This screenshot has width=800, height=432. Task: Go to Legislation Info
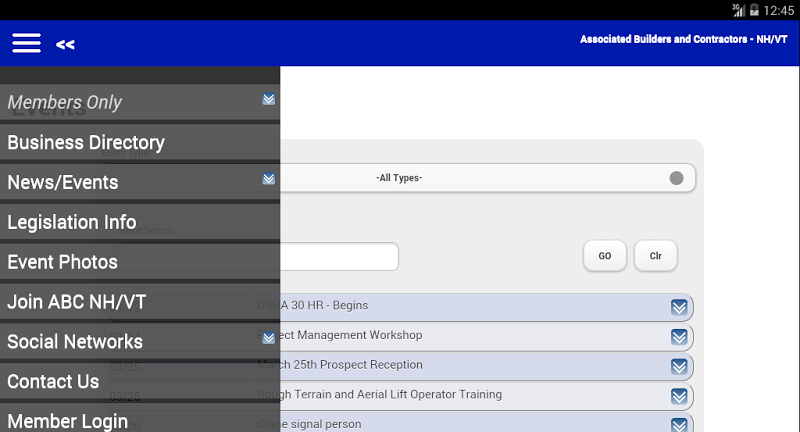click(x=140, y=222)
